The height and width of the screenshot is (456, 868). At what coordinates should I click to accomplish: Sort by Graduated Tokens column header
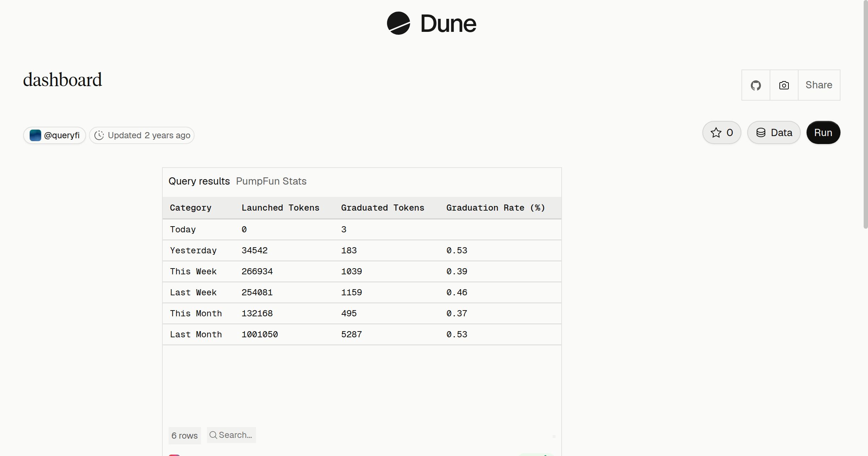[x=383, y=208]
